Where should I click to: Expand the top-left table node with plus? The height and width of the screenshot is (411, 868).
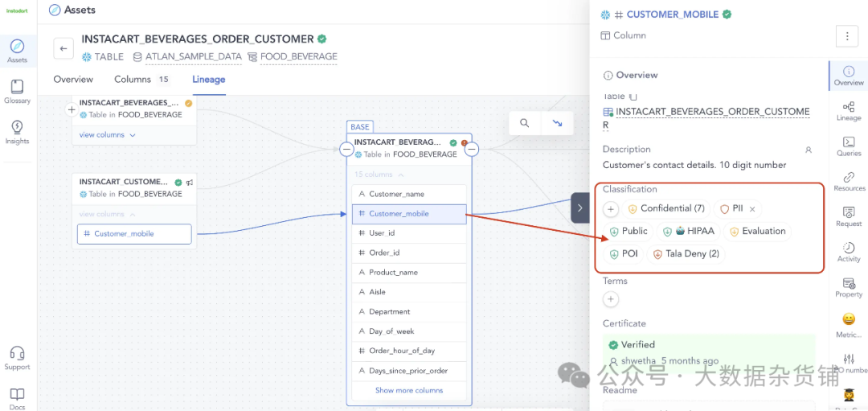[x=72, y=109]
